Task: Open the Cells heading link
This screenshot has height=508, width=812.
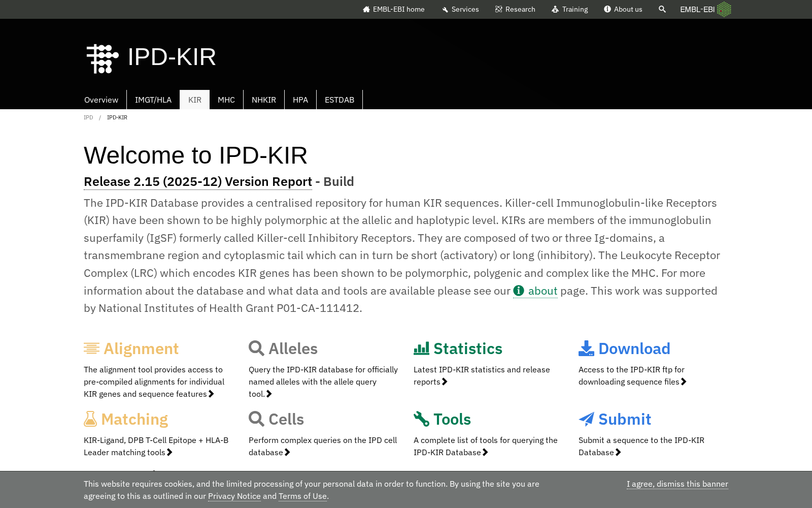Action: (x=286, y=419)
